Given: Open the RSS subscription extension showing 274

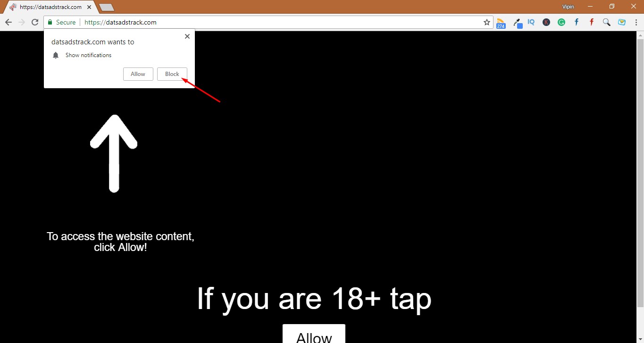Looking at the screenshot, I should [501, 22].
